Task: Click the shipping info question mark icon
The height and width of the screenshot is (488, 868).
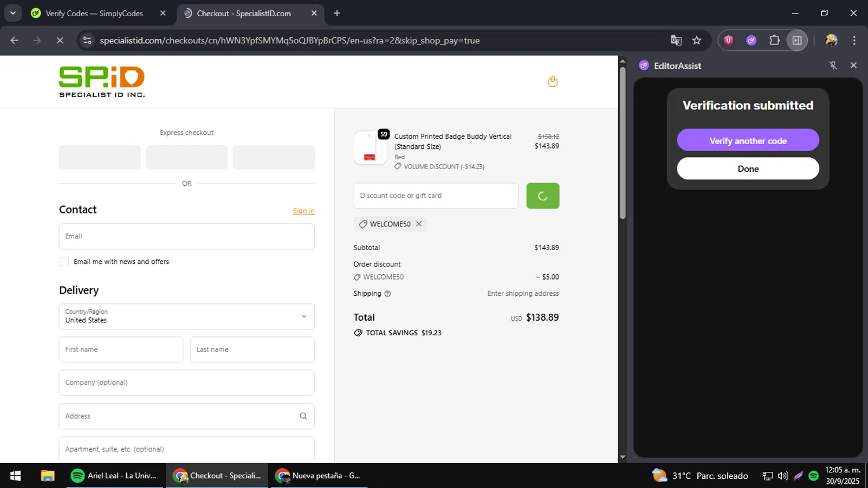Action: pyautogui.click(x=388, y=293)
